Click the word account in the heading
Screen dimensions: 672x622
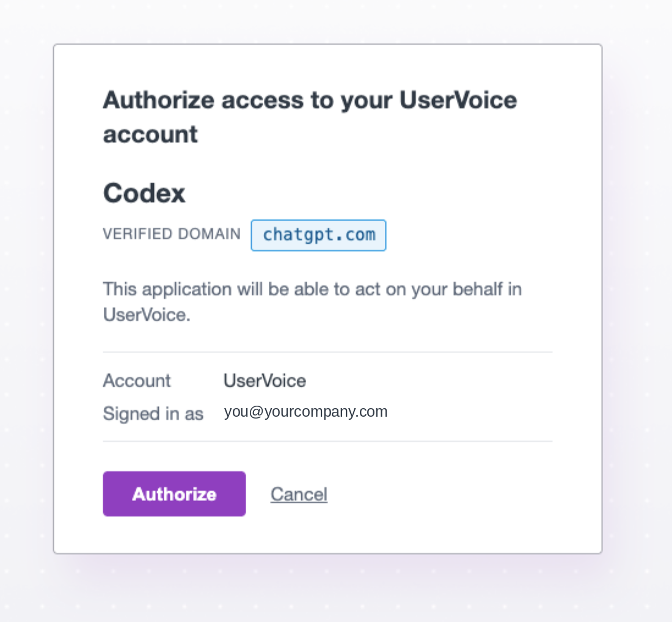coord(150,134)
